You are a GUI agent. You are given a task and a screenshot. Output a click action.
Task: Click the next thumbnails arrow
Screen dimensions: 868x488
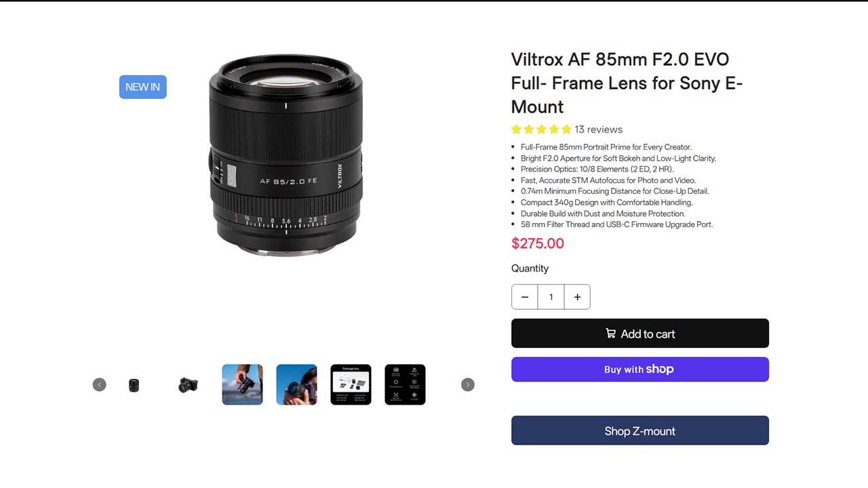pyautogui.click(x=467, y=385)
